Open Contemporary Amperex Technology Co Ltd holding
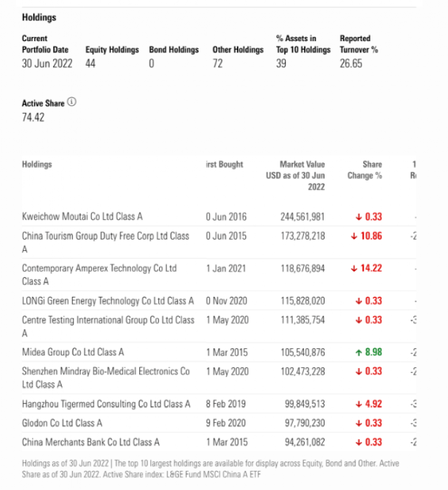Image resolution: width=448 pixels, height=490 pixels. click(x=99, y=275)
